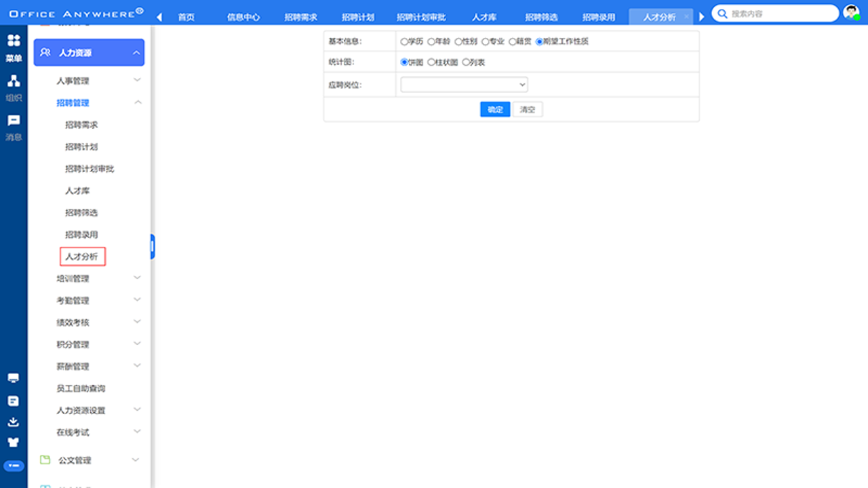The height and width of the screenshot is (488, 868).
Task: Close the 人才分析 tab
Action: pos(686,16)
